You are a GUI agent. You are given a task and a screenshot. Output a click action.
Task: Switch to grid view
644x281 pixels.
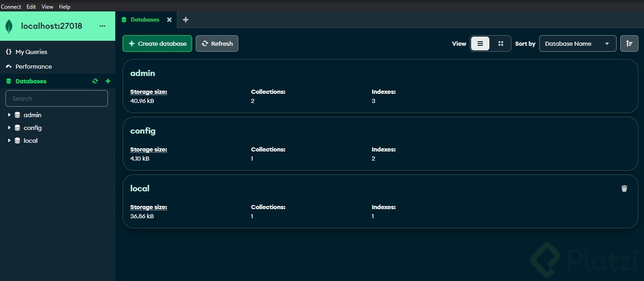(x=500, y=43)
